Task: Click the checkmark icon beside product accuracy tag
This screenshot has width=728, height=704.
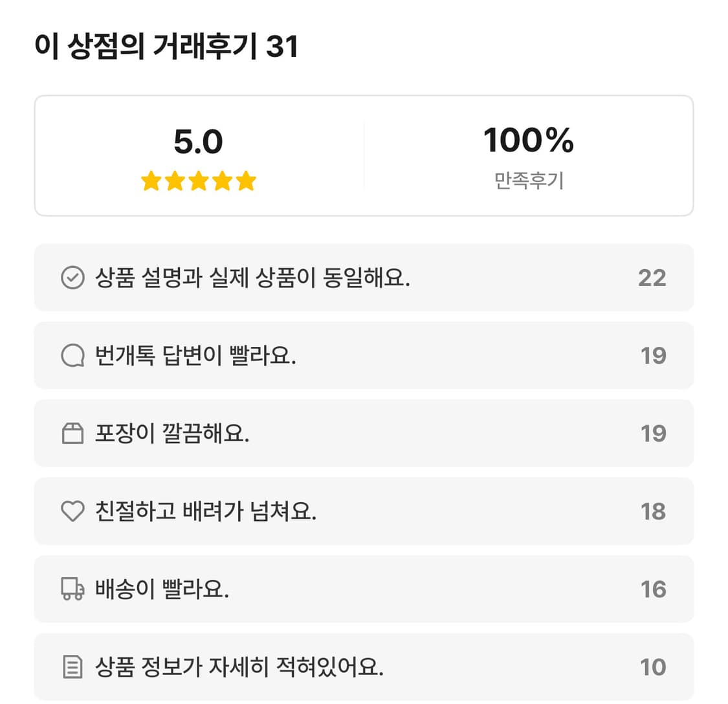Action: pyautogui.click(x=73, y=278)
